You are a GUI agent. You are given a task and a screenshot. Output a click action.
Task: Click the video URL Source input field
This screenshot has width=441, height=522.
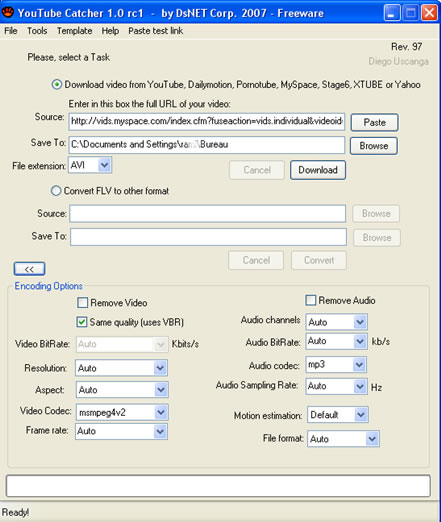(207, 121)
